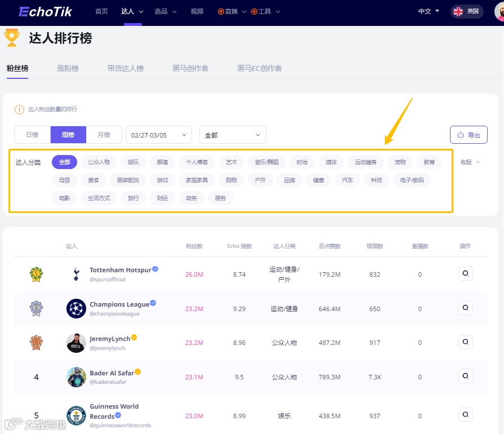504x434 pixels.
Task: Click the Echo 指数 column header
Action: pos(239,246)
